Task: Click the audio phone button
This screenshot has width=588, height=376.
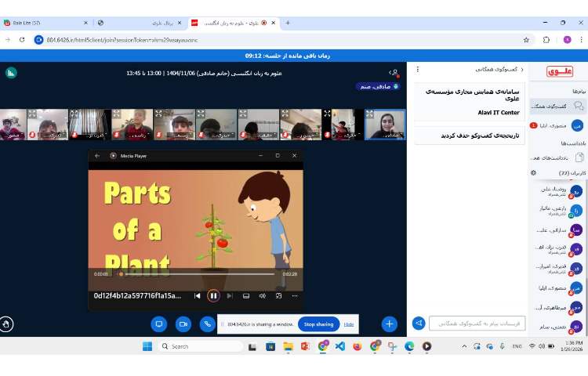Action: (208, 324)
